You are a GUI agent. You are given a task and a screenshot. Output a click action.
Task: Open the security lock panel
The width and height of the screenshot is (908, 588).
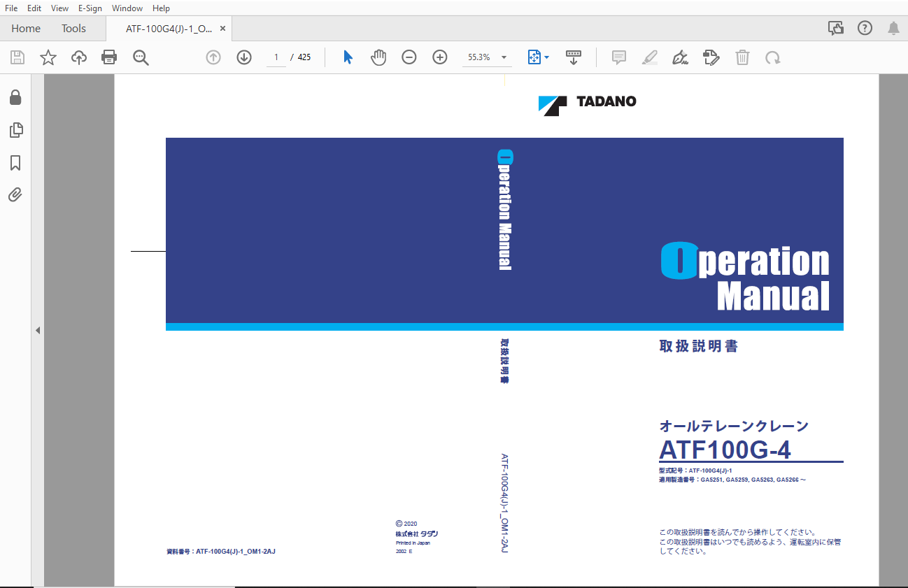pyautogui.click(x=15, y=97)
